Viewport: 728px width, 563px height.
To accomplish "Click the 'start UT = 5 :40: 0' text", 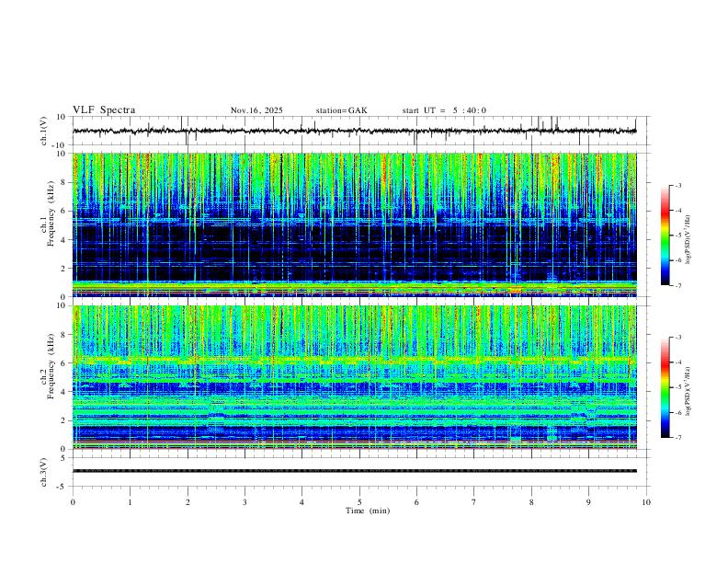I will click(444, 110).
